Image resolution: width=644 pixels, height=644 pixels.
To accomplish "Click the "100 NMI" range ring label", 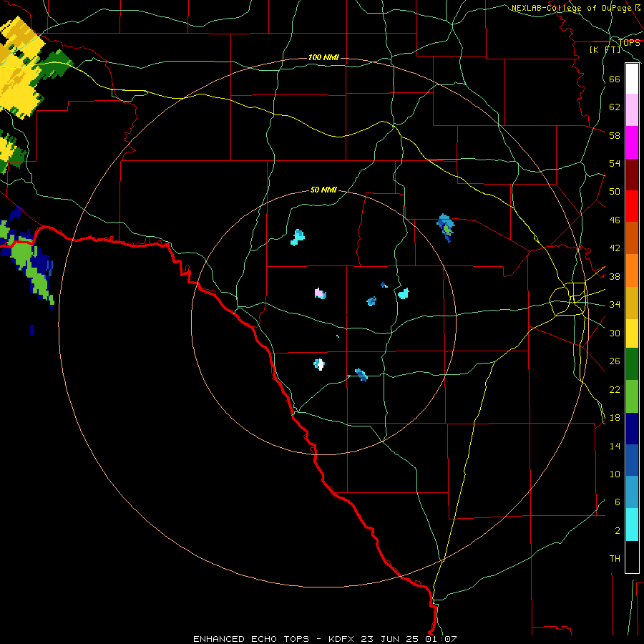I will (323, 57).
